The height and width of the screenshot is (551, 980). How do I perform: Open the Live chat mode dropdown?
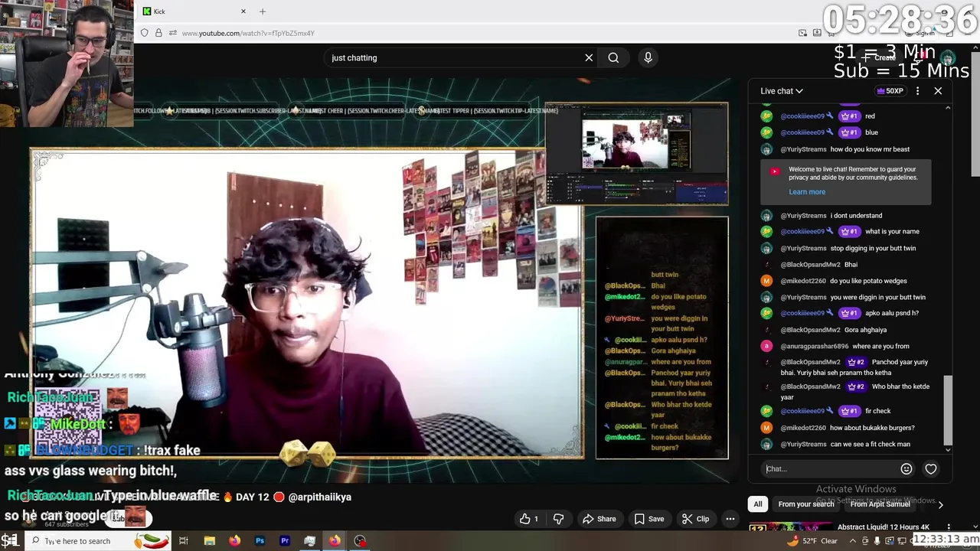coord(782,91)
